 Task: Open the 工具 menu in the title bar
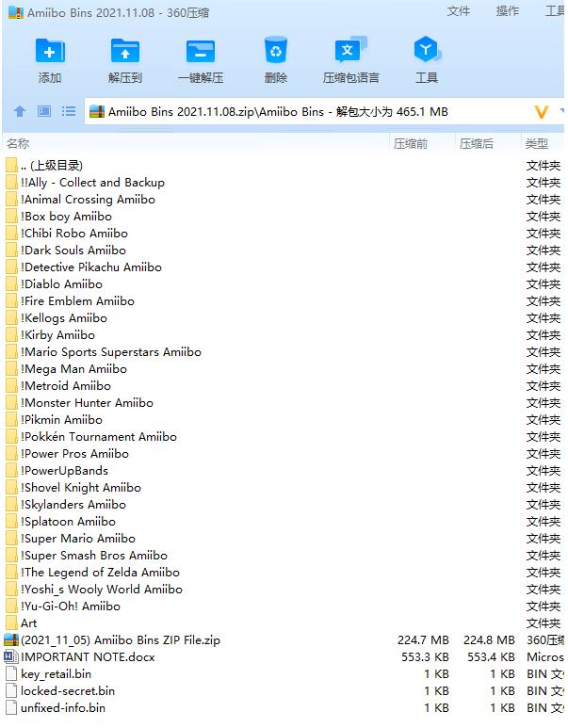pyautogui.click(x=555, y=11)
